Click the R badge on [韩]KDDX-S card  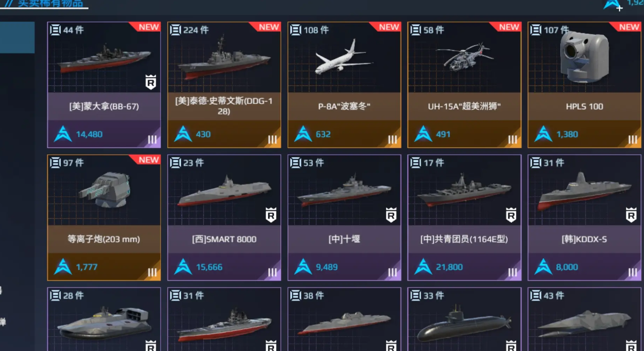(x=631, y=215)
